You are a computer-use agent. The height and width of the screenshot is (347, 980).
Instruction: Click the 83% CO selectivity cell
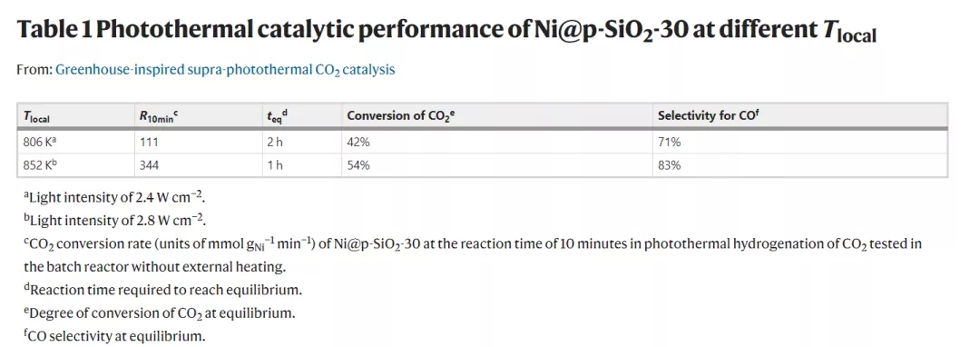pos(799,165)
